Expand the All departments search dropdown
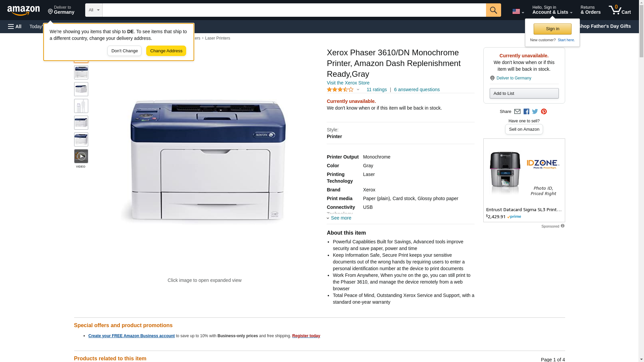The width and height of the screenshot is (644, 362). click(94, 10)
